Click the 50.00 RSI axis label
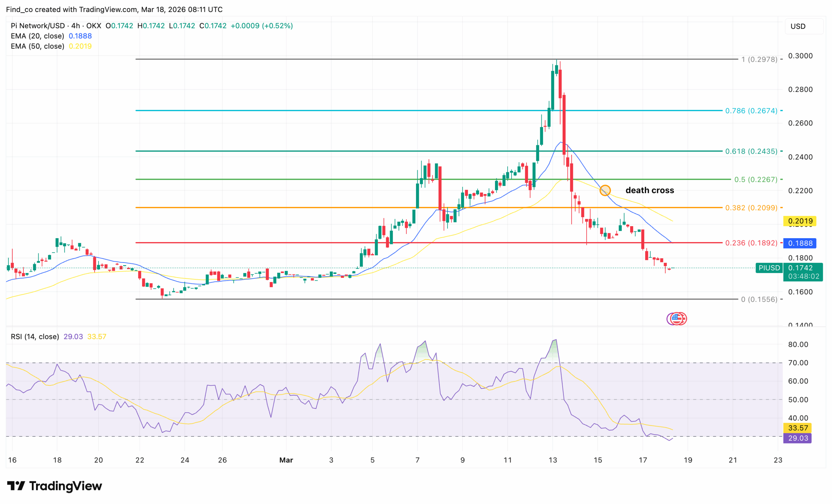The image size is (832, 504). click(x=798, y=399)
